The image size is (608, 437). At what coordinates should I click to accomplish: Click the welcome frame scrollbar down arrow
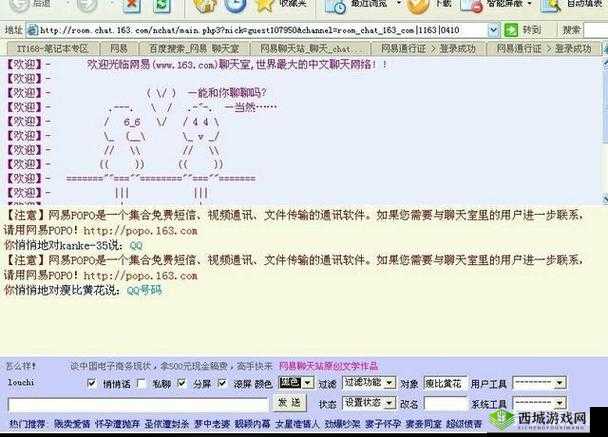point(605,199)
